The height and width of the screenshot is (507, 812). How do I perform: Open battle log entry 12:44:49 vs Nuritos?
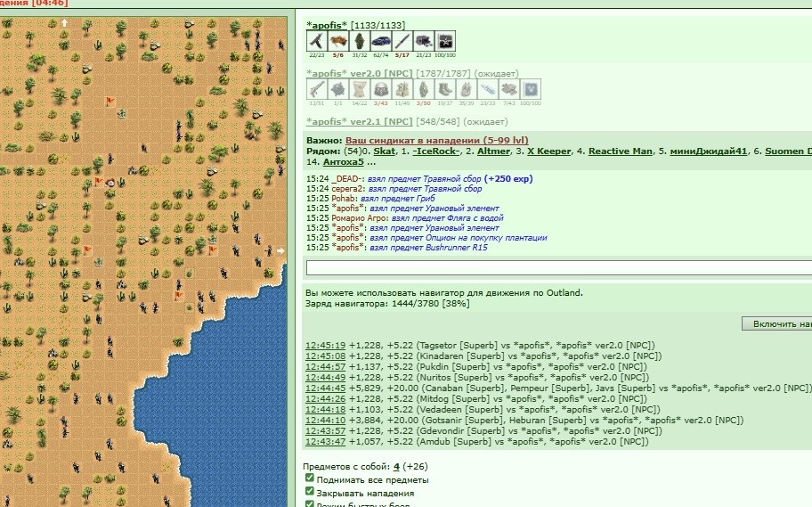(x=325, y=378)
